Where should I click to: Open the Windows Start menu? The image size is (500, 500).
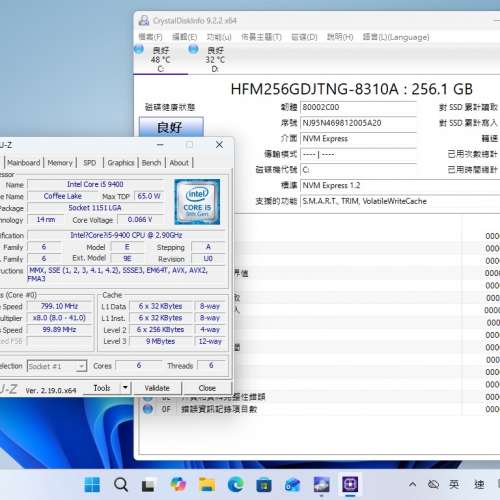click(92, 485)
